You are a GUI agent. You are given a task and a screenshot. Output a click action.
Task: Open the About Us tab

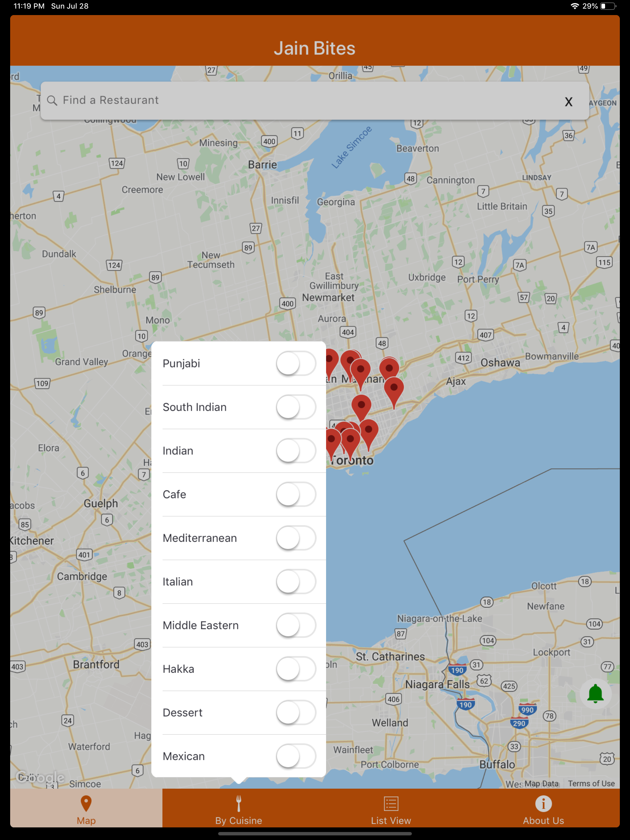point(543,808)
